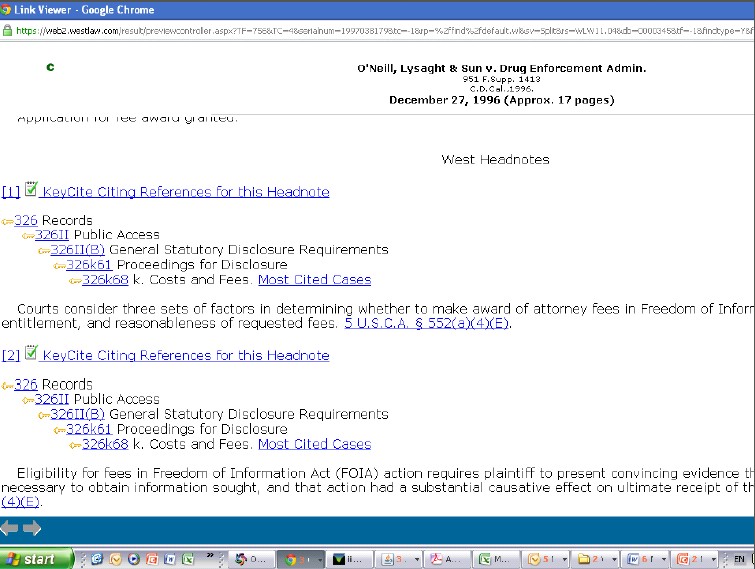This screenshot has height=569, width=755.
Task: Open second 326k61 Proceedings for Disclosure link
Action: click(89, 429)
